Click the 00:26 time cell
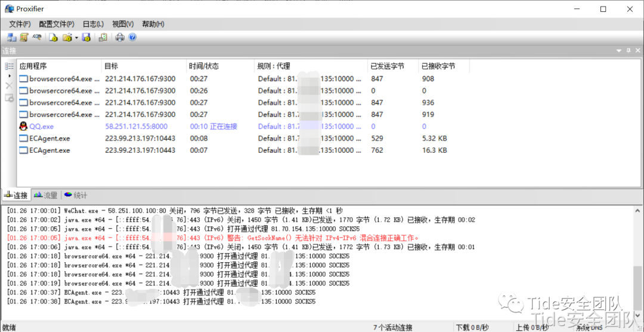 click(197, 91)
